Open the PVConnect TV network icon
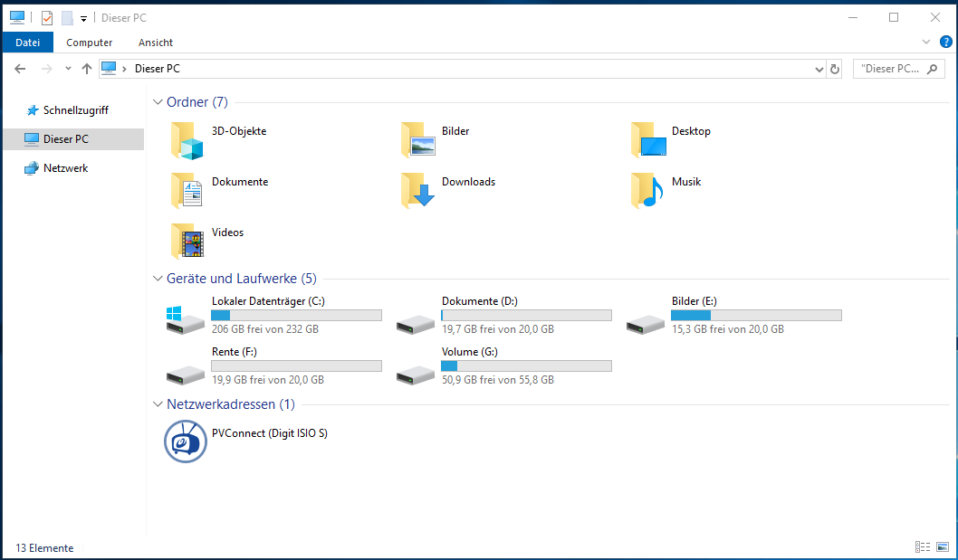The width and height of the screenshot is (958, 560). (x=185, y=441)
